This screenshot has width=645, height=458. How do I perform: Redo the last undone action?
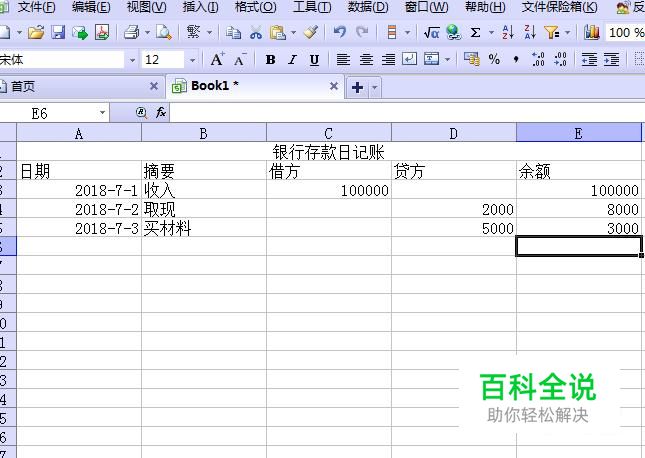pos(362,33)
